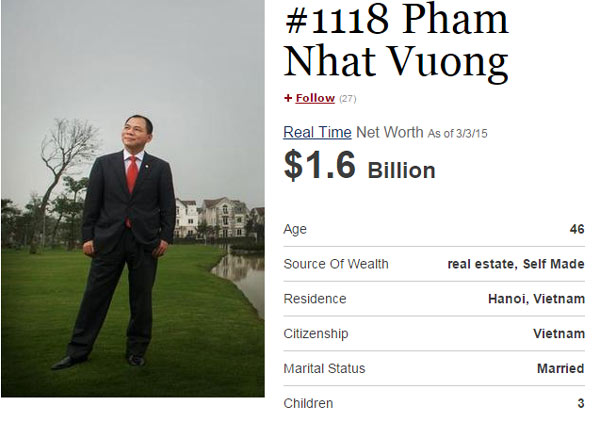Click the Married status value
This screenshot has height=422, width=600.
click(x=560, y=368)
